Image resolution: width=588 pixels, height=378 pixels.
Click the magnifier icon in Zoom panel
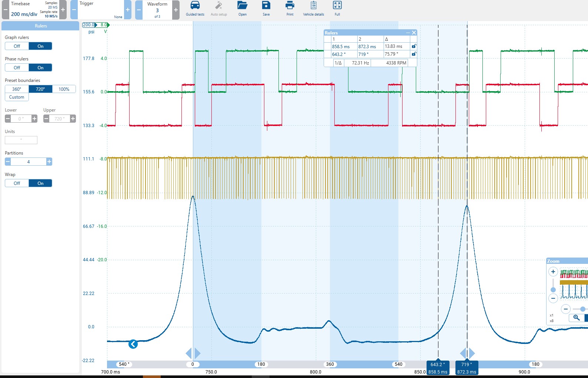tap(577, 318)
